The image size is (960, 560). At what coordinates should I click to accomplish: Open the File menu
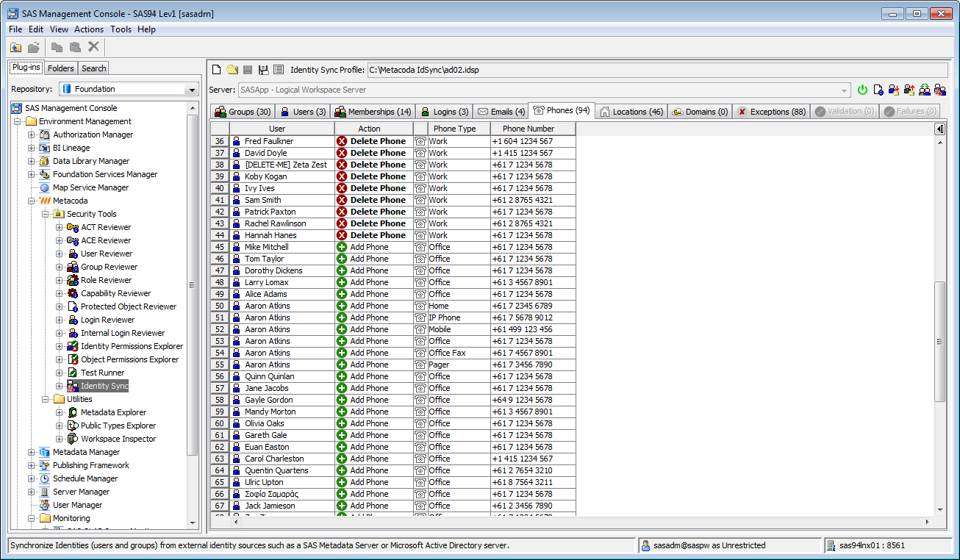click(15, 29)
